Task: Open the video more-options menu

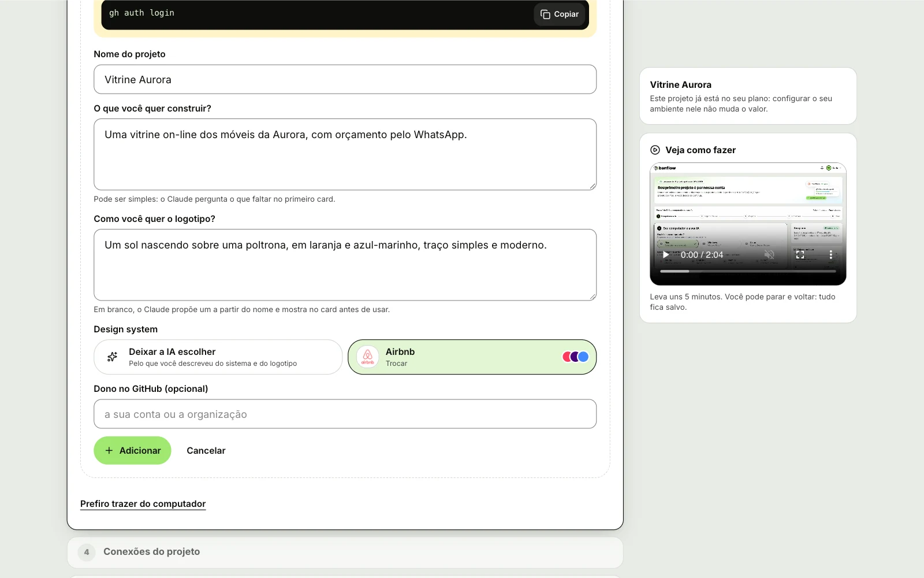Action: coord(830,255)
